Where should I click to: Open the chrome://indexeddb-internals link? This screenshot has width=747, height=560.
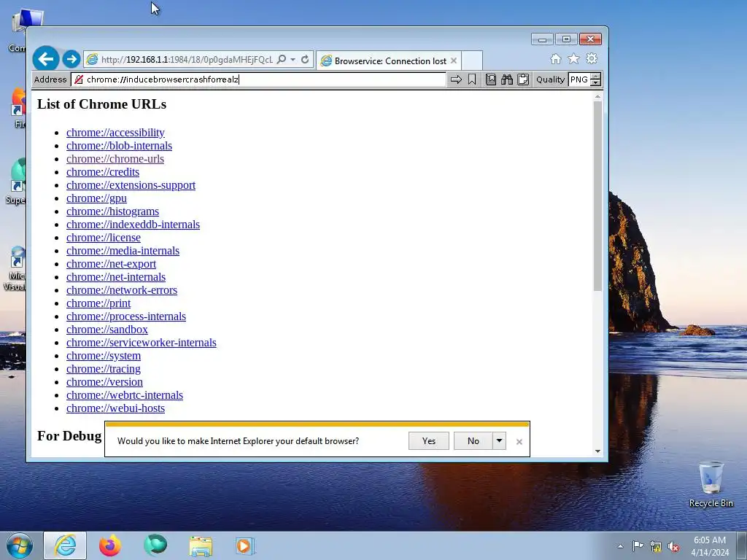click(x=133, y=225)
